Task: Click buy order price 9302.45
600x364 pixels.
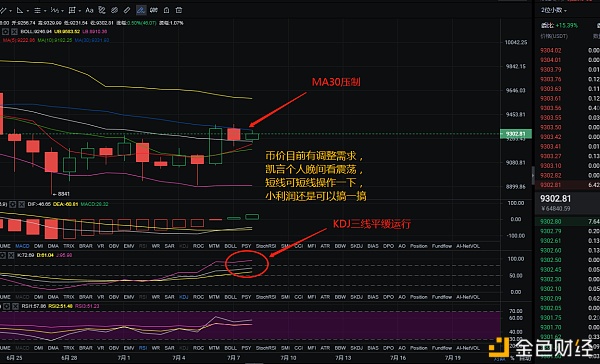Action: pyautogui.click(x=551, y=269)
